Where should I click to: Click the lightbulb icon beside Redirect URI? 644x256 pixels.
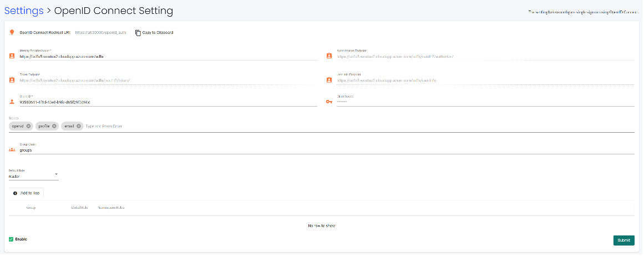(12, 32)
